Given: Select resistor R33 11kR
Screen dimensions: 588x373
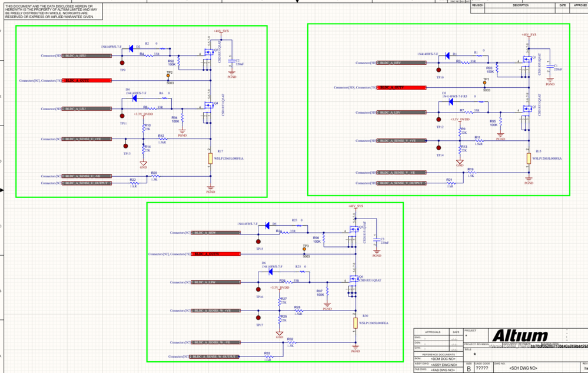Looking at the screenshot, I should point(268,357).
